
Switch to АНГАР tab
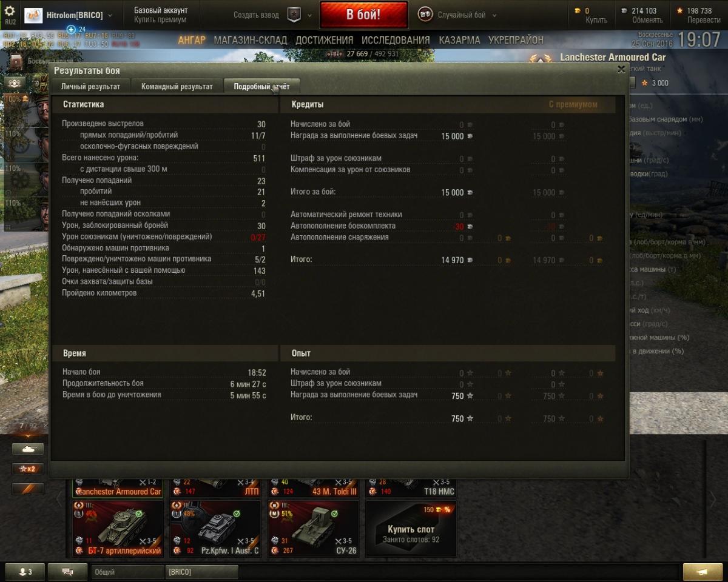(192, 40)
